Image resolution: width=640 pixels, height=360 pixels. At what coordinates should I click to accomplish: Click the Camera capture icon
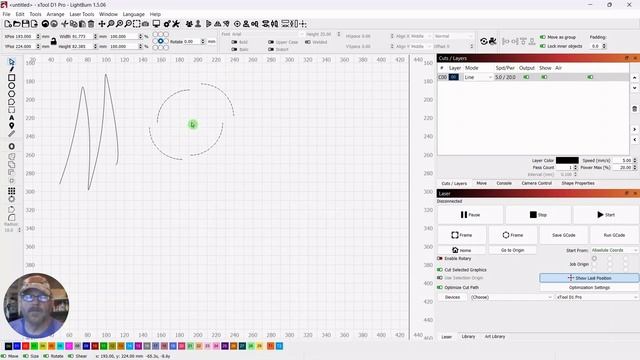(x=145, y=24)
